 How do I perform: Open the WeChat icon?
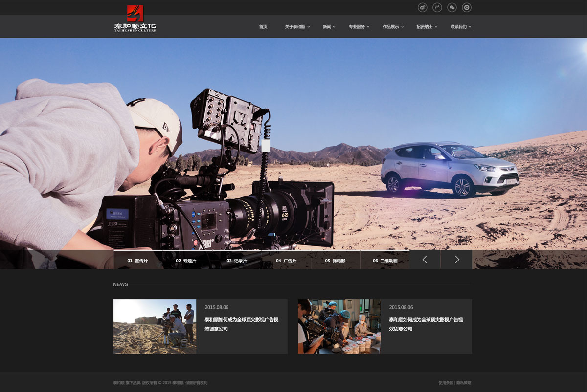point(452,7)
